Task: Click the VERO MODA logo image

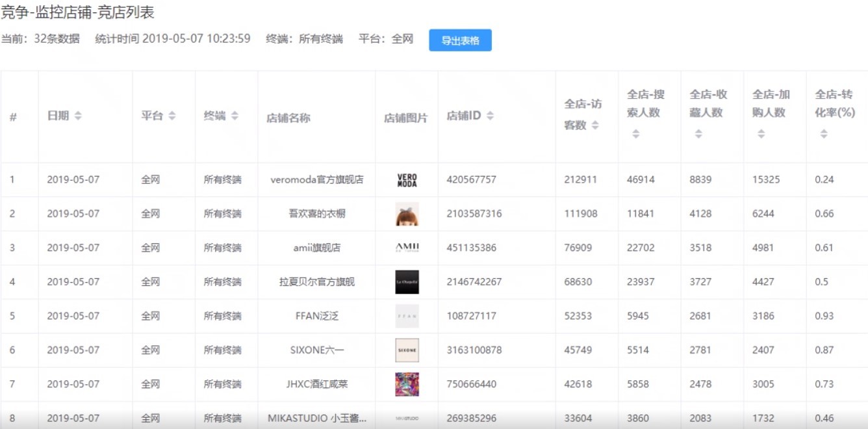Action: click(x=405, y=179)
